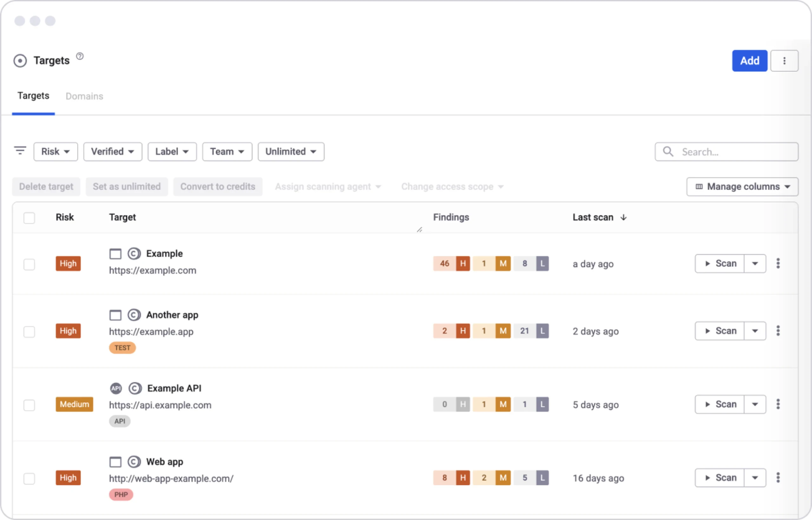Viewport: 812px width, 520px height.
Task: Open the kebab menu on the Example row
Action: [778, 263]
